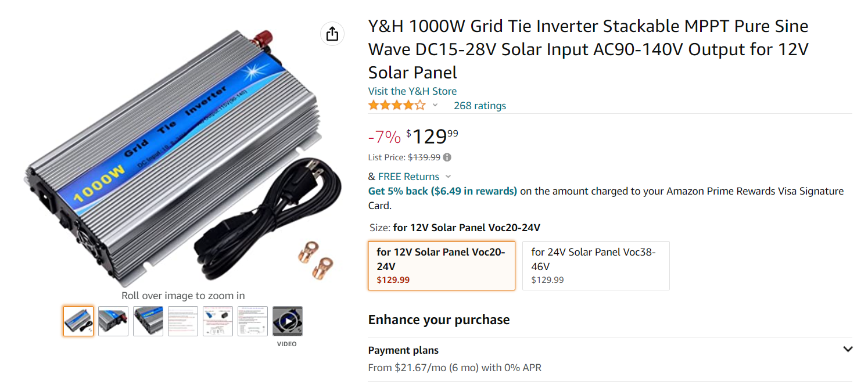The width and height of the screenshot is (868, 388).
Task: Click the star rating icons
Action: coord(397,106)
